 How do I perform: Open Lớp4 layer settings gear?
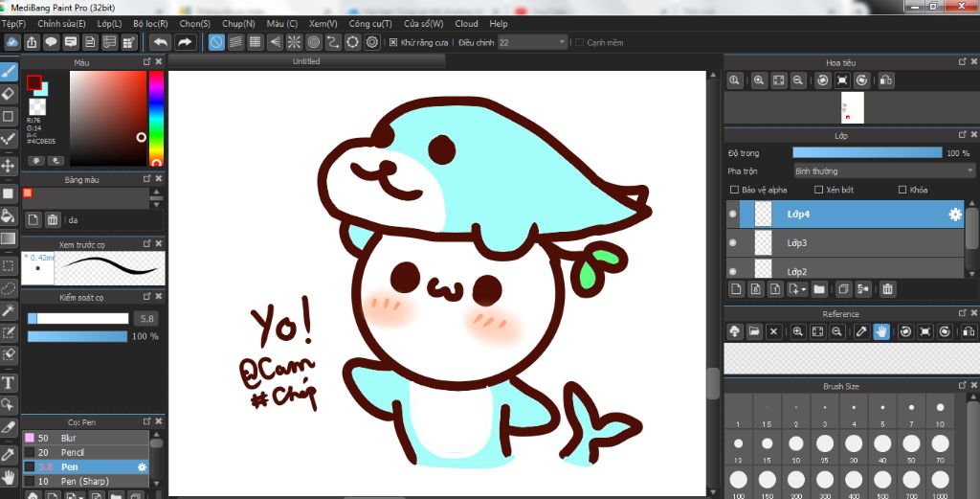point(955,214)
